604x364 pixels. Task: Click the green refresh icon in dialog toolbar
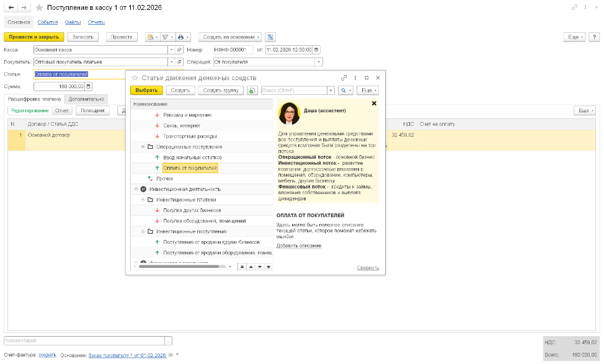tap(252, 91)
